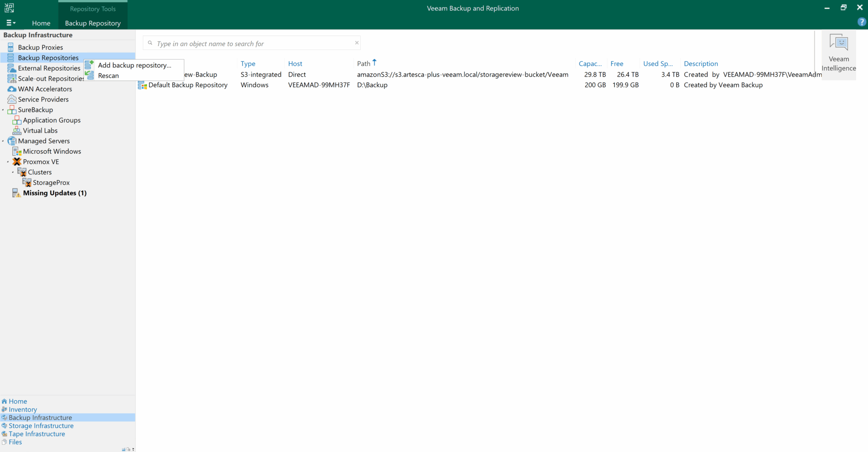Open the Inventory view in the navigation pane
The image size is (868, 452).
pos(22,410)
